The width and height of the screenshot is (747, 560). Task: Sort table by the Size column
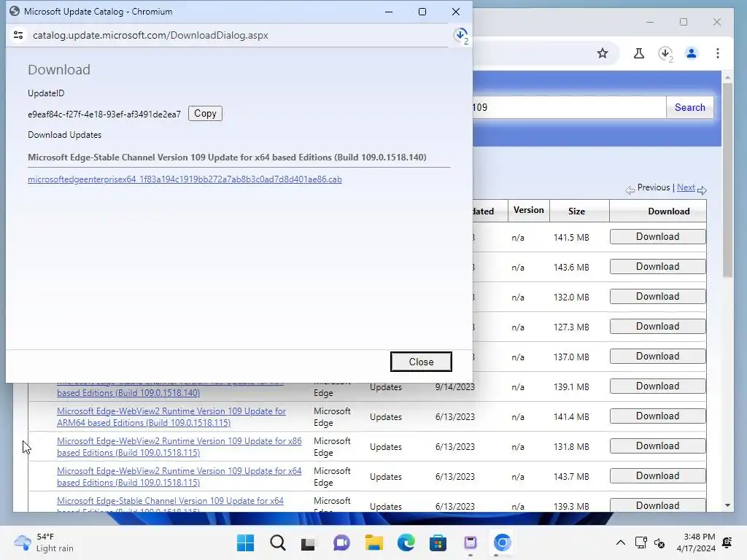click(576, 211)
